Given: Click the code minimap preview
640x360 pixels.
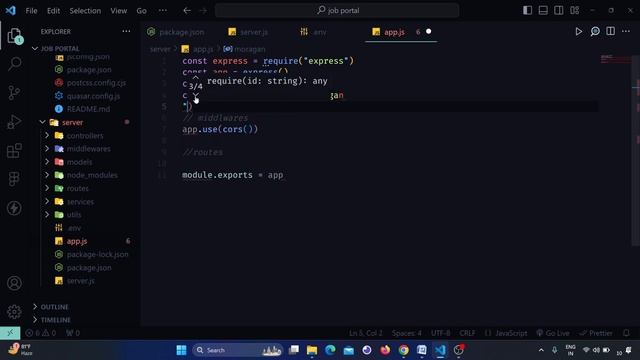Looking at the screenshot, I should pyautogui.click(x=616, y=59).
